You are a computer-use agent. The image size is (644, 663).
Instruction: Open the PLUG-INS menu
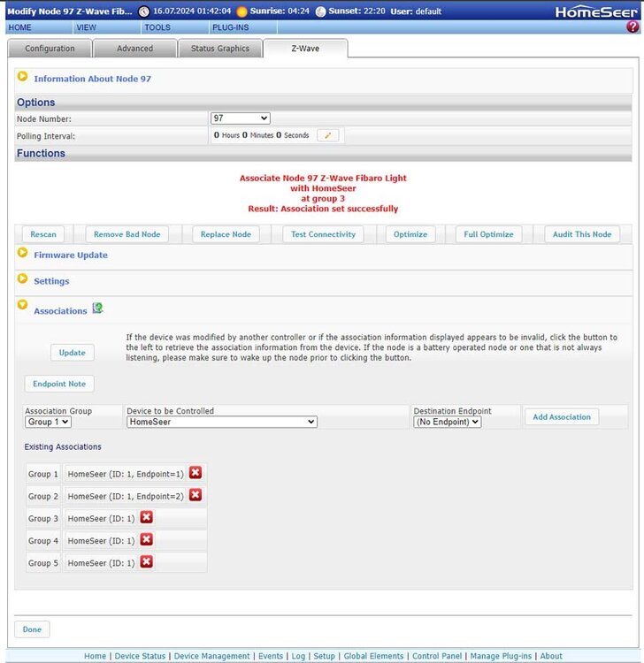[x=230, y=27]
